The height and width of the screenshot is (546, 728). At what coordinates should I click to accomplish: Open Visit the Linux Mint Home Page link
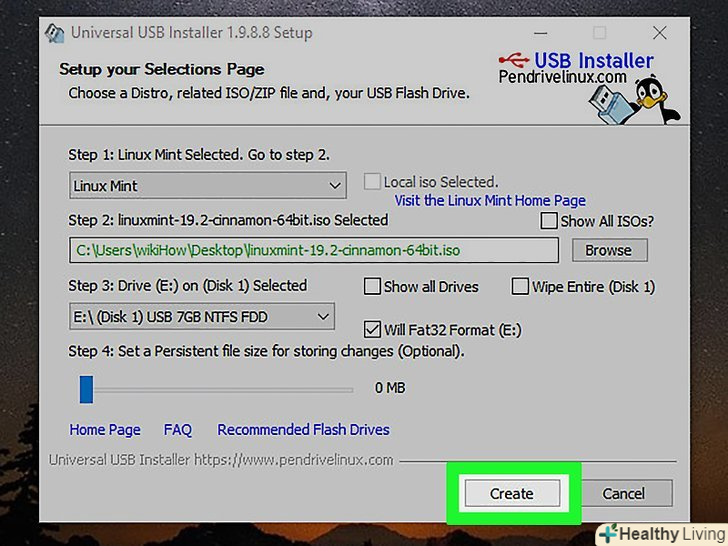point(490,201)
